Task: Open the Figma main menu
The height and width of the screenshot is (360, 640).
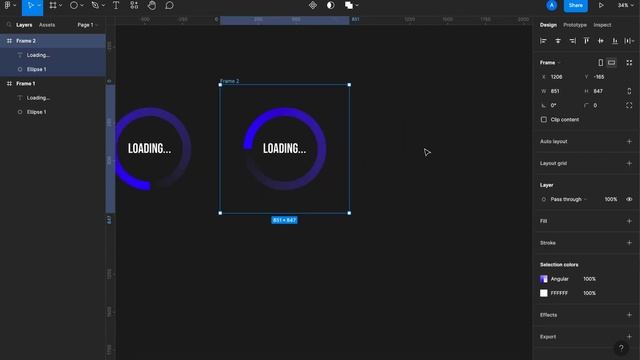Action: [8, 5]
